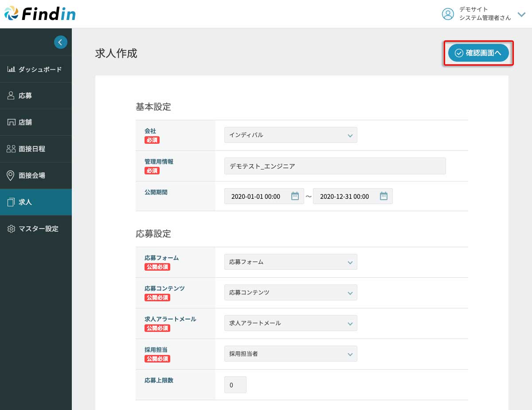Click the マスター設定 gear icon
The height and width of the screenshot is (410, 532).
(x=11, y=229)
